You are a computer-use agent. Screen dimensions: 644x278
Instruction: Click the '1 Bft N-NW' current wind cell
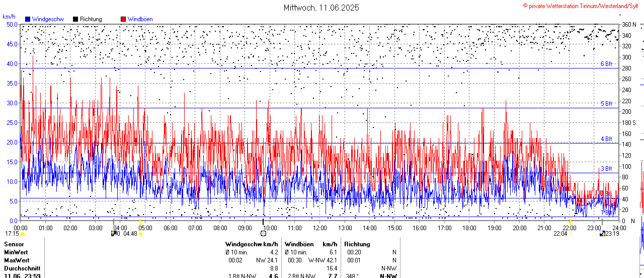click(x=243, y=276)
